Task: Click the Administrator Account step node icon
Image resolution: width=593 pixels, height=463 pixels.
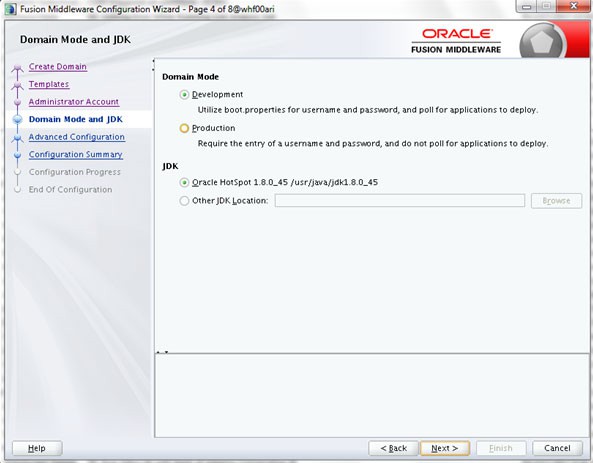Action: pyautogui.click(x=17, y=102)
